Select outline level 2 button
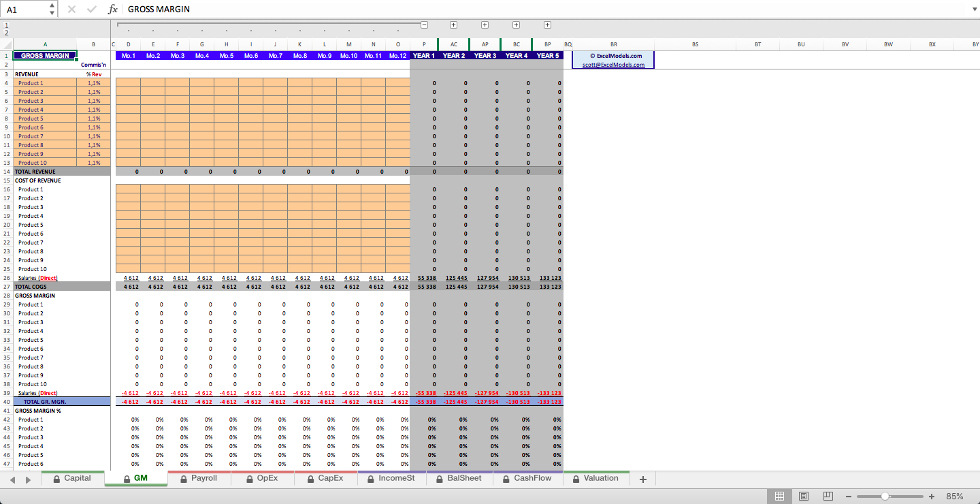Viewport: 980px width, 504px height. 6,32
